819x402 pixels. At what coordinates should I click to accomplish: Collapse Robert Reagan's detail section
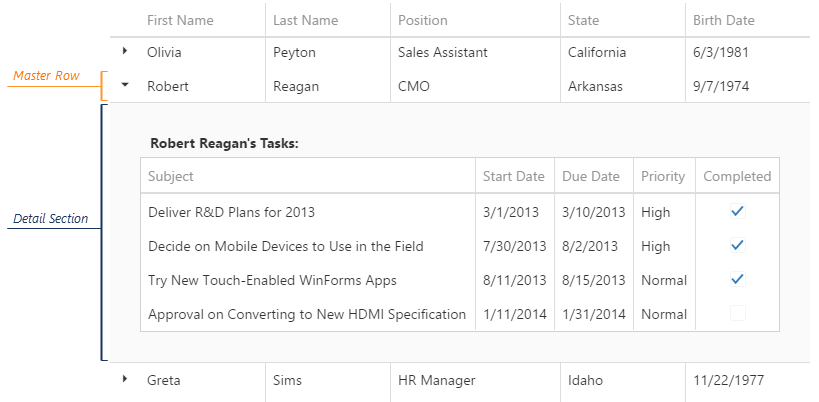(125, 85)
